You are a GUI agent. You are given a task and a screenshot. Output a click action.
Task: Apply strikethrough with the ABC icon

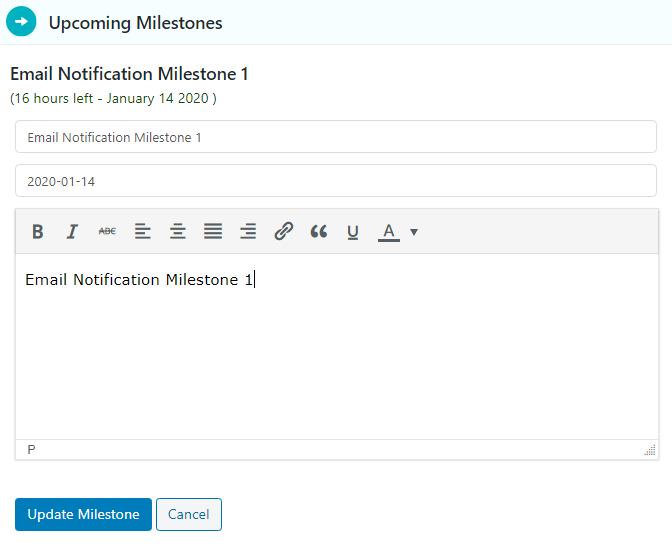[107, 231]
